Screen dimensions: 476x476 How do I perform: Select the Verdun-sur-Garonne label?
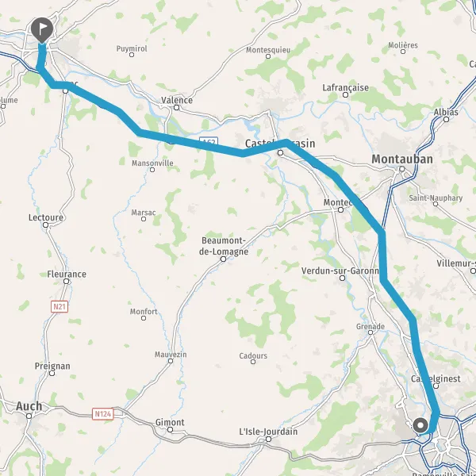(340, 271)
